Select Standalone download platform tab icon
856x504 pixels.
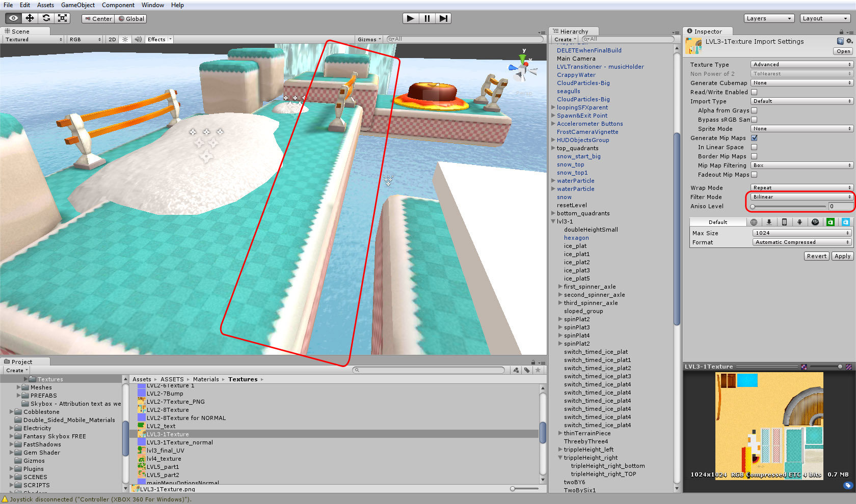click(769, 222)
